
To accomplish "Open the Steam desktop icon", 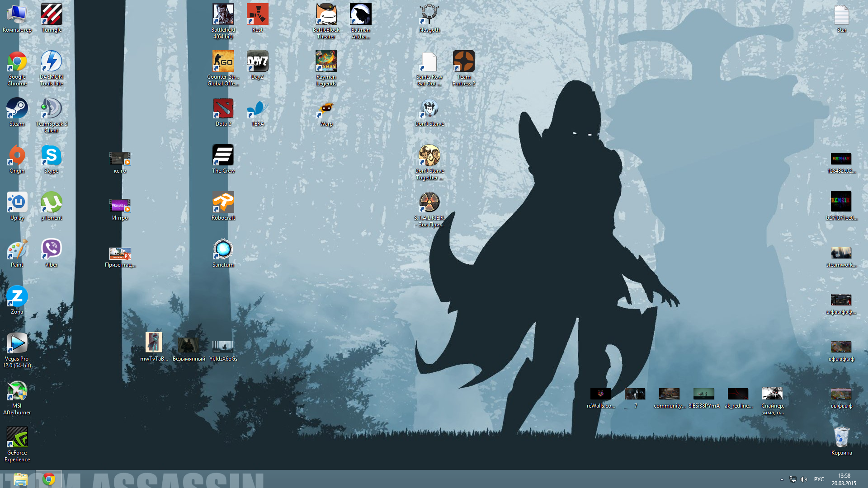I will pos(17,112).
